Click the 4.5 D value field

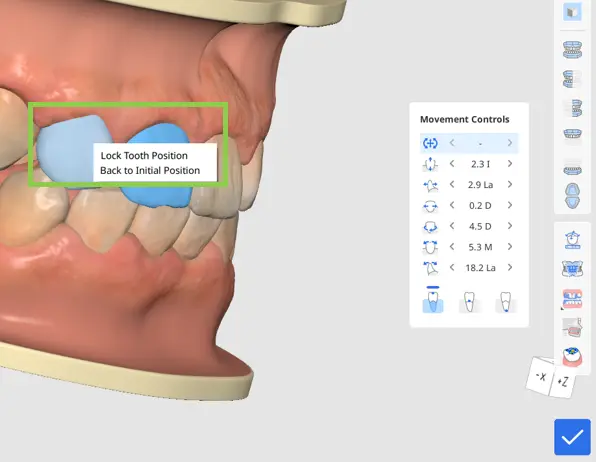(480, 226)
